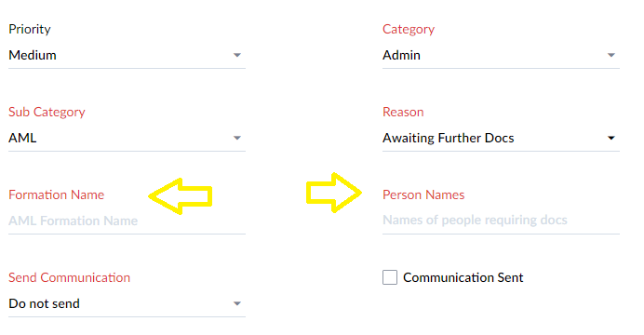Click the yellow left-pointing arrow
Screen dimensions: 644x335
coord(181,196)
